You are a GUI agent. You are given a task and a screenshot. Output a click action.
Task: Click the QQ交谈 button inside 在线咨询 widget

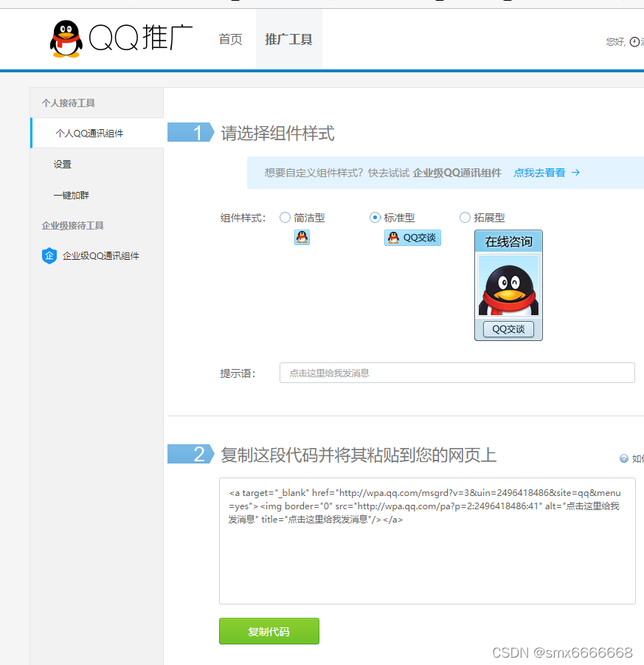(508, 329)
